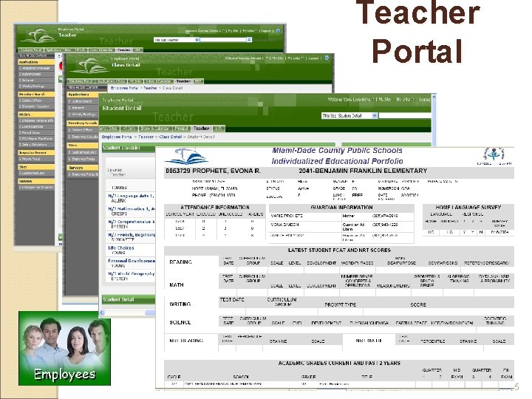Image resolution: width=532 pixels, height=399 pixels.
Task: Click the search text box in the Teacher window
Action: (223, 40)
